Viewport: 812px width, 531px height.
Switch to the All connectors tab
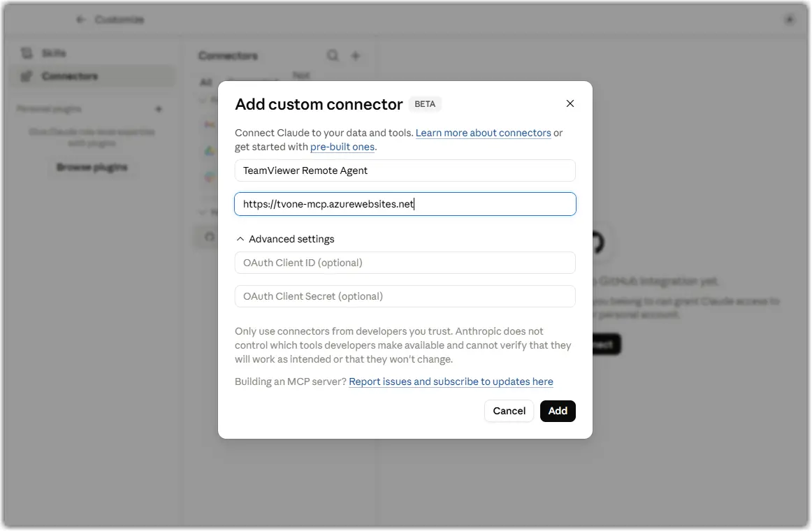pos(206,82)
